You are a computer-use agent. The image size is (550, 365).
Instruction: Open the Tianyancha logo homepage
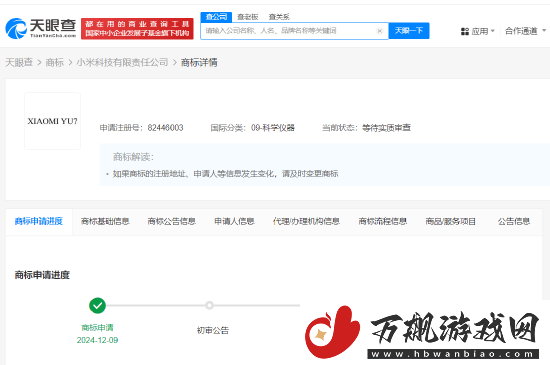pyautogui.click(x=41, y=28)
